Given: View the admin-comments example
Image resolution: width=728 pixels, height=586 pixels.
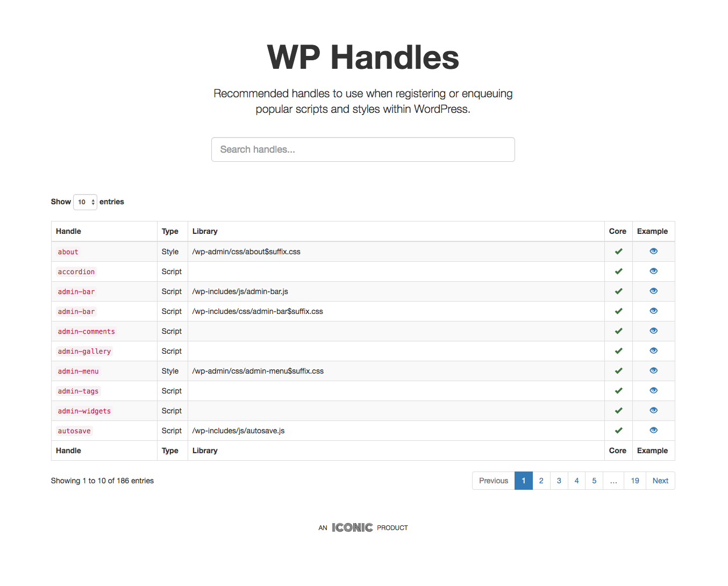Looking at the screenshot, I should click(653, 331).
